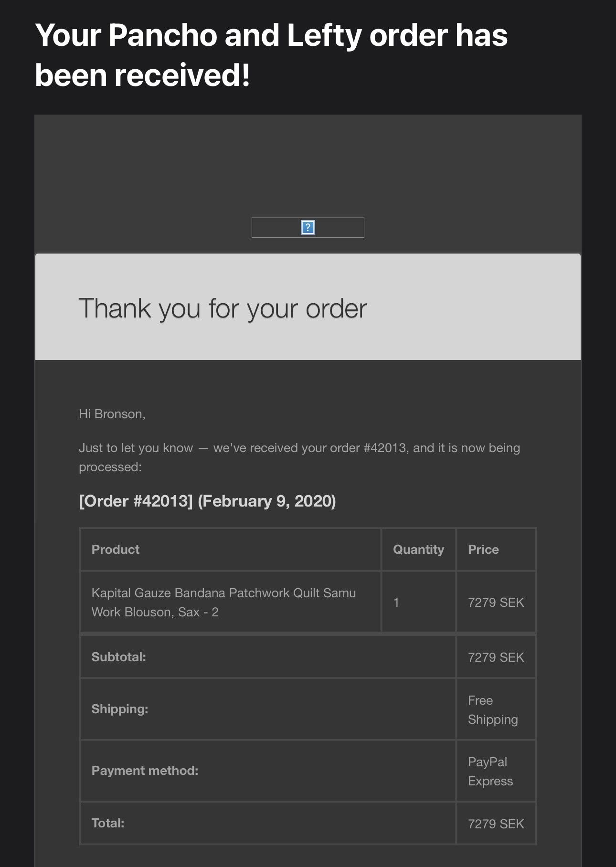Click the 'Quantity' column header
The image size is (616, 867).
click(418, 550)
